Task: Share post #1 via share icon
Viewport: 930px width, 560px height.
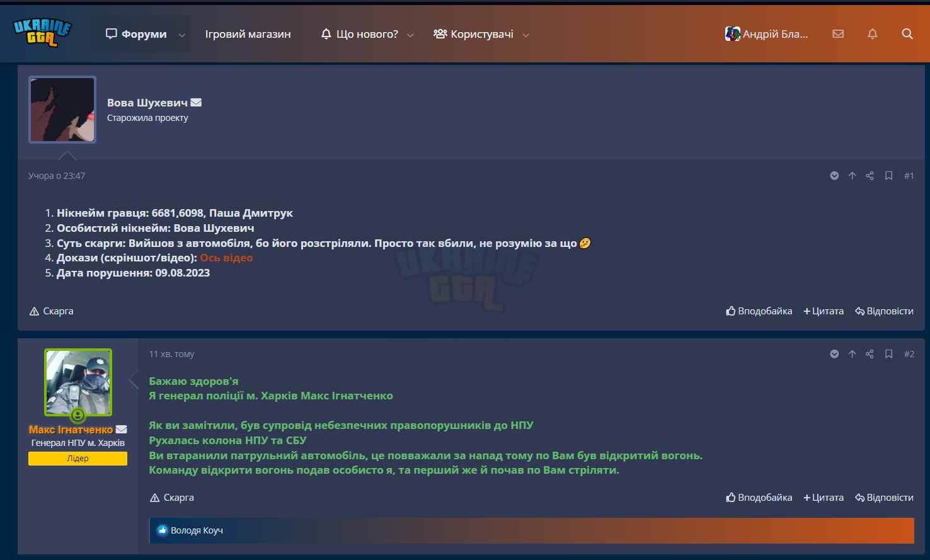Action: [870, 176]
